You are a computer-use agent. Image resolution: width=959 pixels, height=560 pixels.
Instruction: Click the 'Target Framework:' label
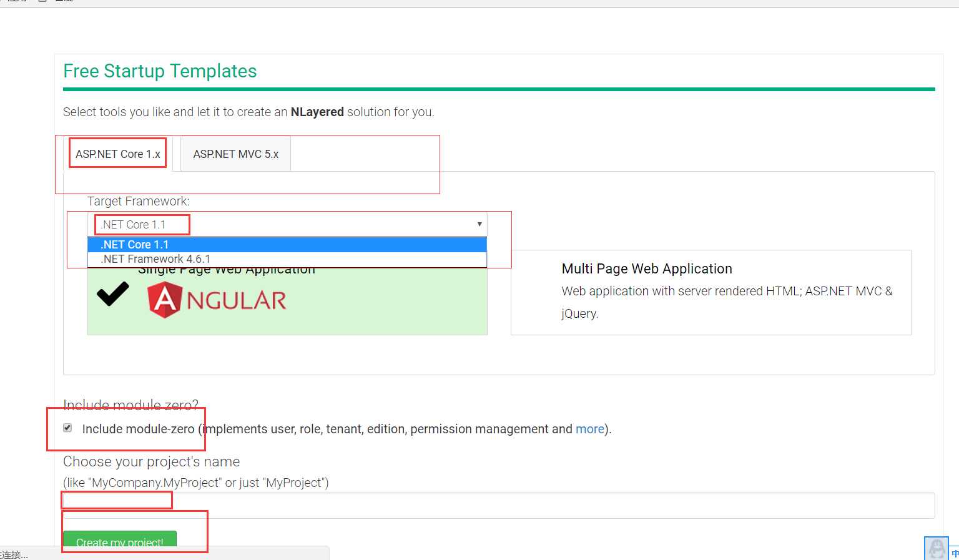pos(138,201)
